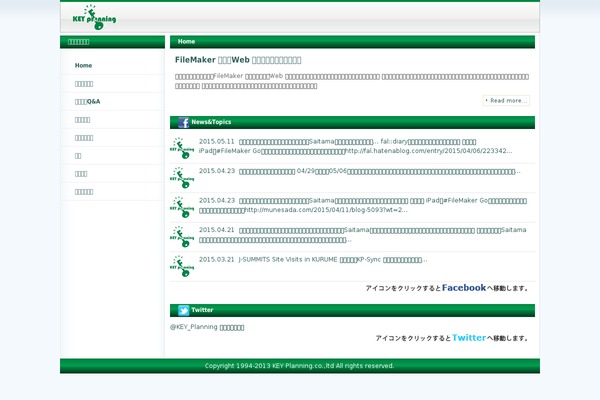The height and width of the screenshot is (400, 600).
Task: Open the sidebar menu item ending in Q&A
Action: (87, 101)
